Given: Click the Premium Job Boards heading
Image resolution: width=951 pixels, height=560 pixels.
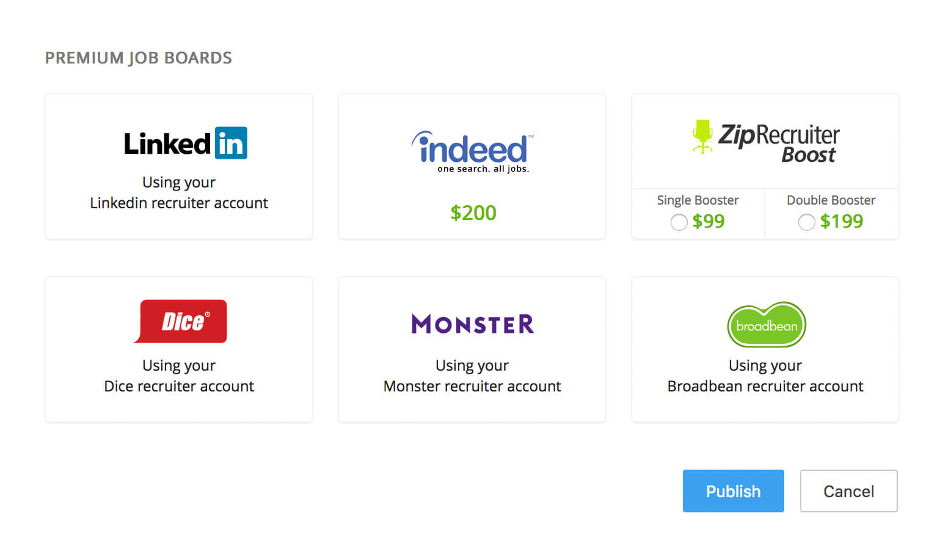Looking at the screenshot, I should pos(139,58).
